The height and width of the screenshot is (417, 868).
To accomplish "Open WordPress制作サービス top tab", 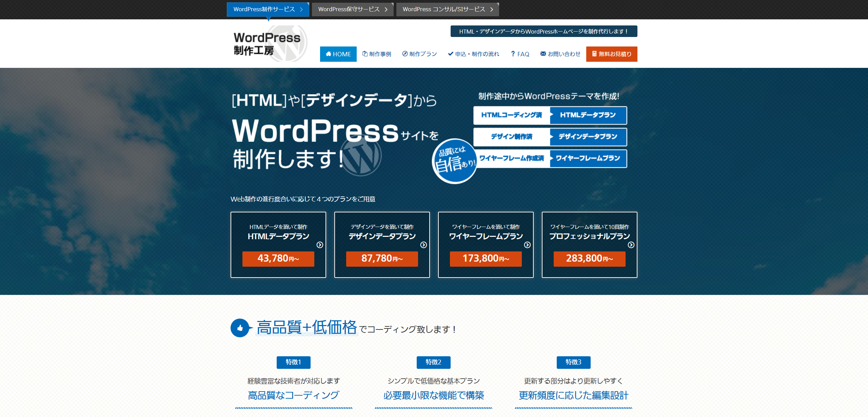I will [268, 10].
